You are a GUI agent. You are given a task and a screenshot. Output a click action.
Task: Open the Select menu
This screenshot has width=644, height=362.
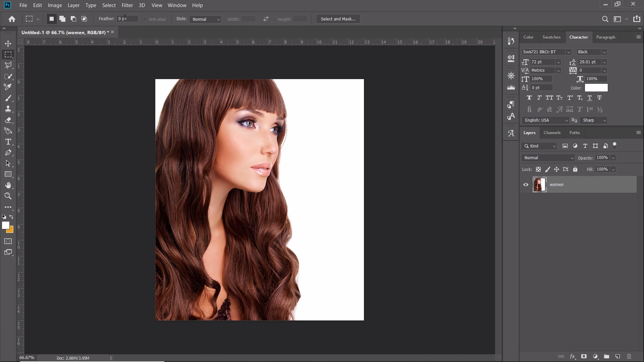[109, 5]
